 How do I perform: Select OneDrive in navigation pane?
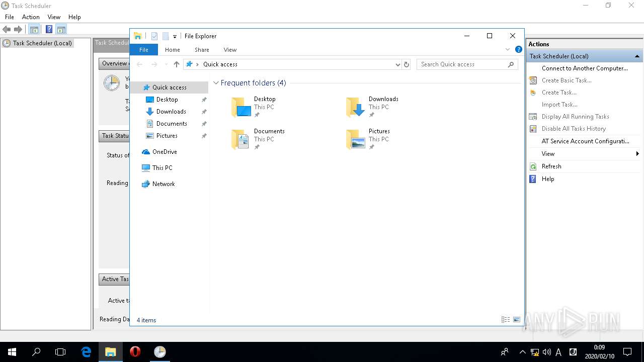pyautogui.click(x=165, y=152)
